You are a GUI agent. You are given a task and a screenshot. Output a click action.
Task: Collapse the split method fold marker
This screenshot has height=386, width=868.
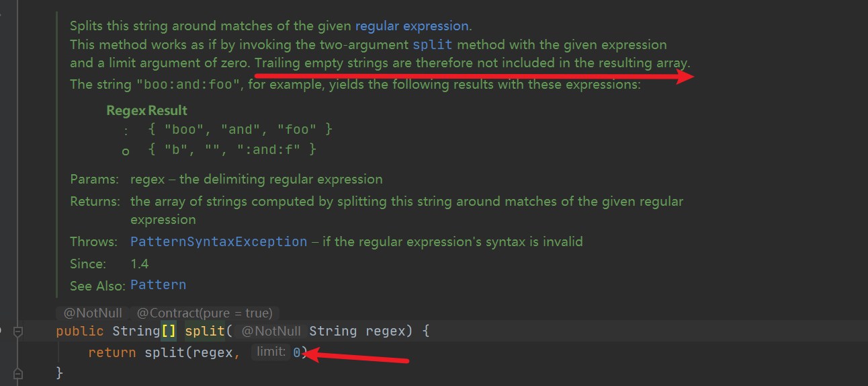tap(18, 331)
